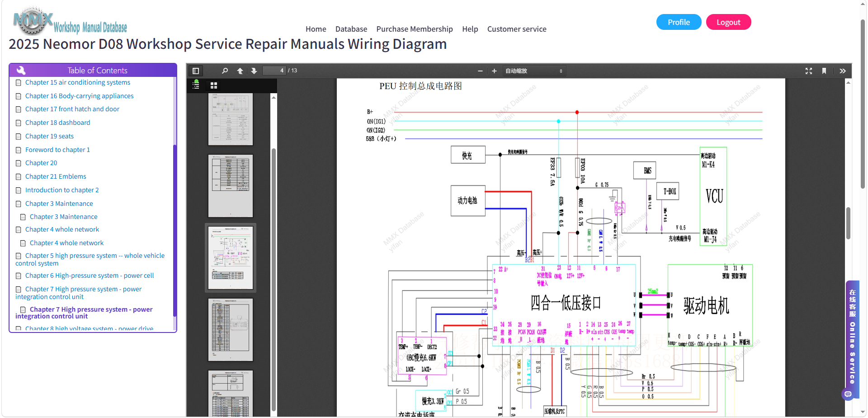
Task: Toggle the PDF viewer sidebar
Action: click(x=196, y=71)
